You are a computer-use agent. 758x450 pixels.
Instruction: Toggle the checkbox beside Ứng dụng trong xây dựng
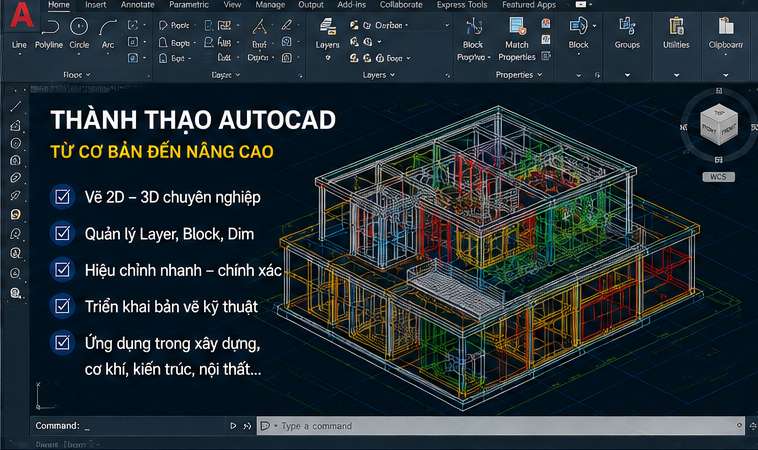pos(62,343)
